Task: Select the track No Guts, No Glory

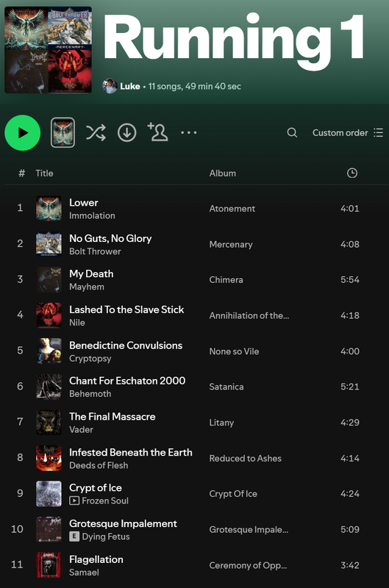Action: coord(110,238)
